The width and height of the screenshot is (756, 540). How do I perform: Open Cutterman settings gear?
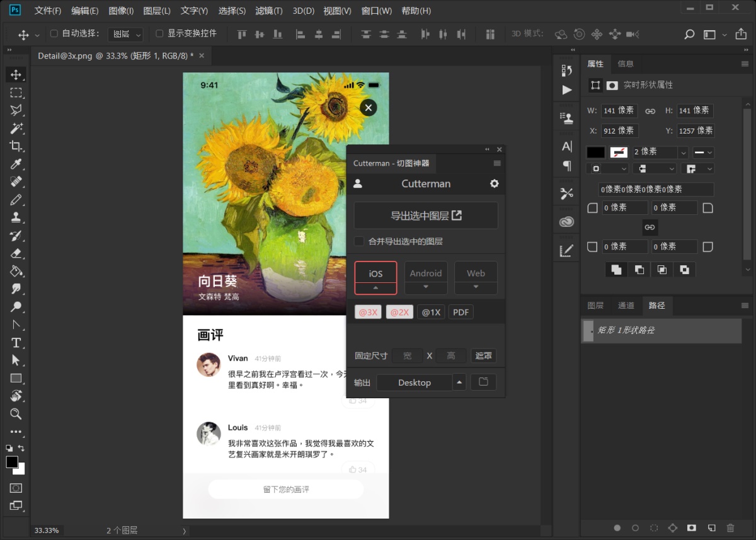494,183
